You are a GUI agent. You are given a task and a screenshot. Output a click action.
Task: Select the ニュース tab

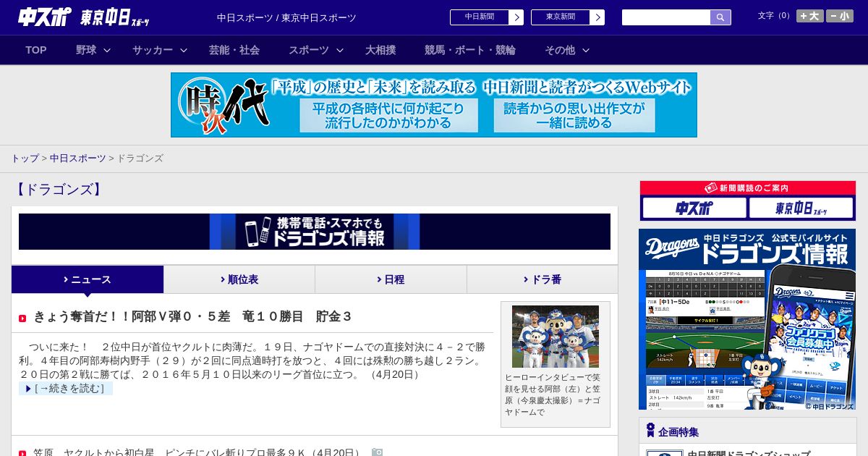[x=88, y=279]
